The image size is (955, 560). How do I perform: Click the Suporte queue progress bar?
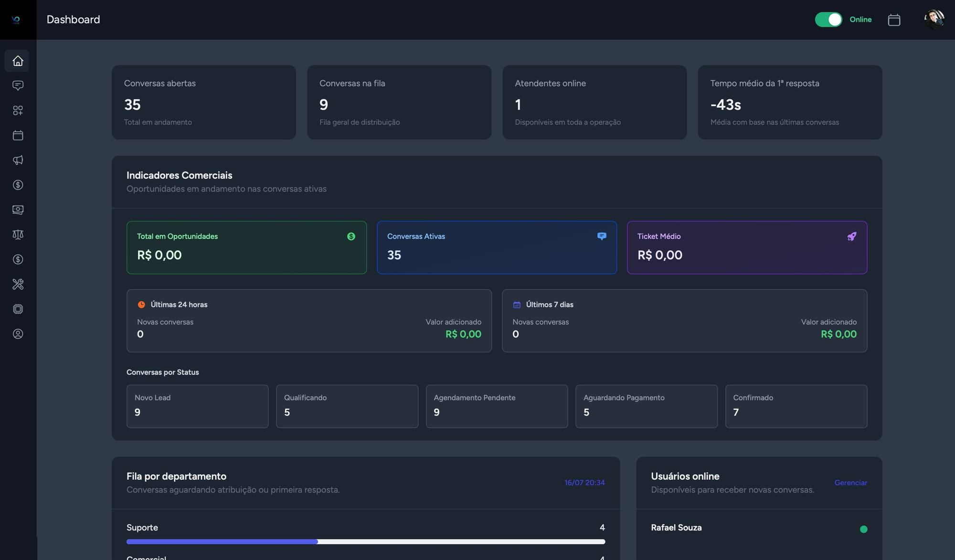click(366, 542)
